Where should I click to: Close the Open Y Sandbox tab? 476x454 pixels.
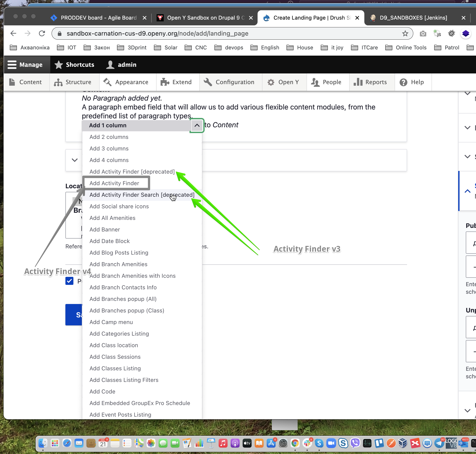pyautogui.click(x=251, y=18)
